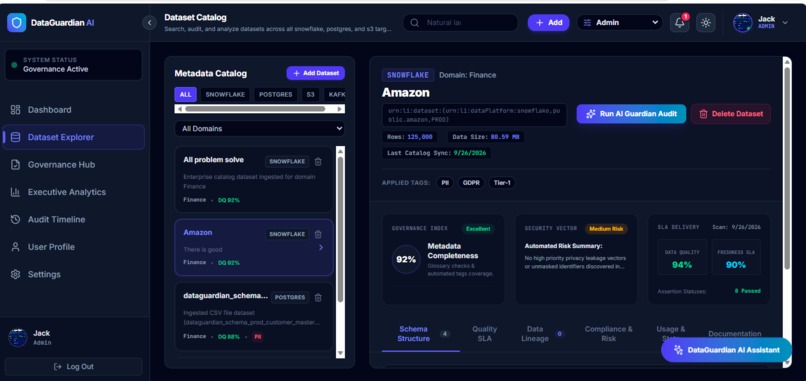Filter catalog by SNOWFLAKE
This screenshot has width=806, height=381.
tap(225, 95)
